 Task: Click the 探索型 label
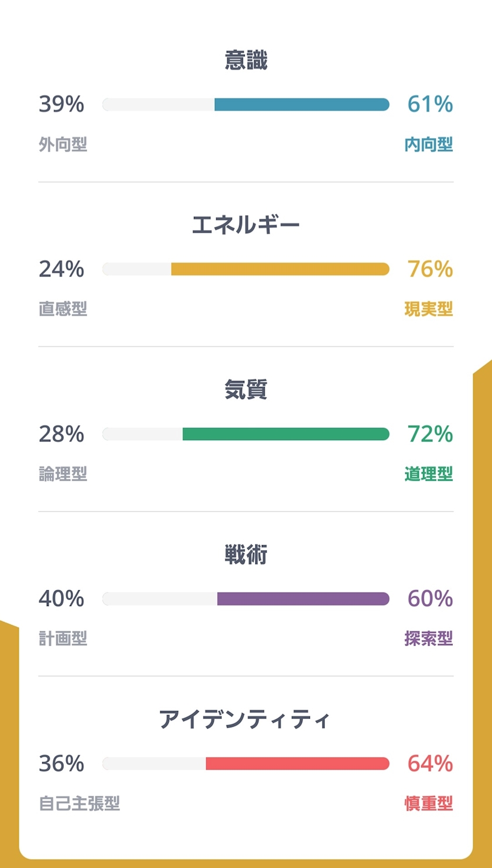pyautogui.click(x=429, y=638)
